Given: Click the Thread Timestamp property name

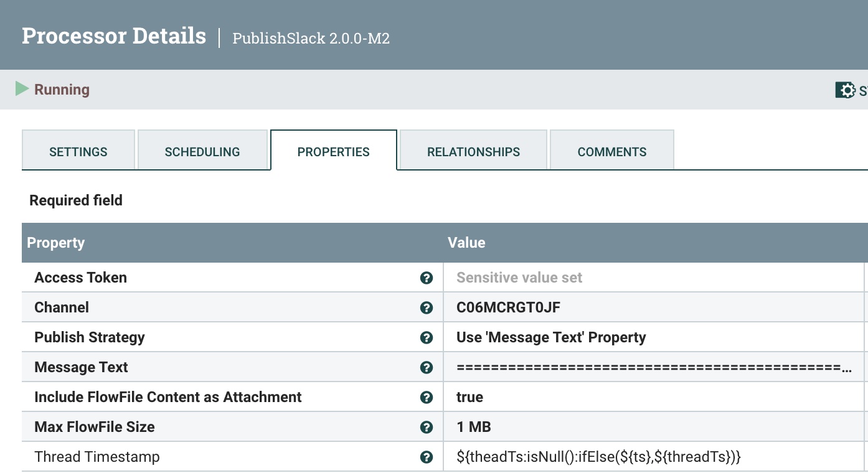Looking at the screenshot, I should coord(97,457).
